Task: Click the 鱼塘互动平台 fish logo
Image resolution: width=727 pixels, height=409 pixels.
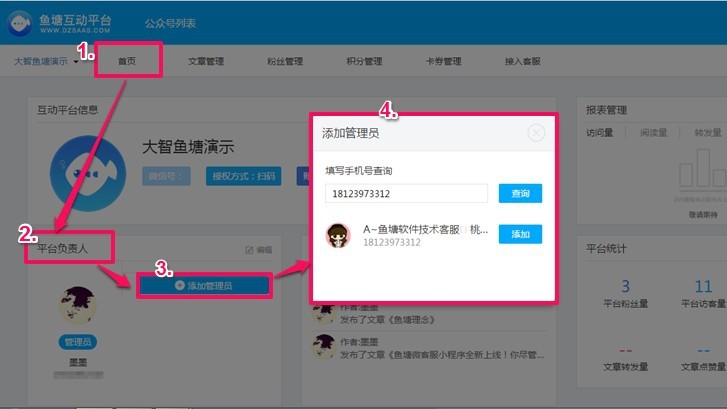Action: 18,20
